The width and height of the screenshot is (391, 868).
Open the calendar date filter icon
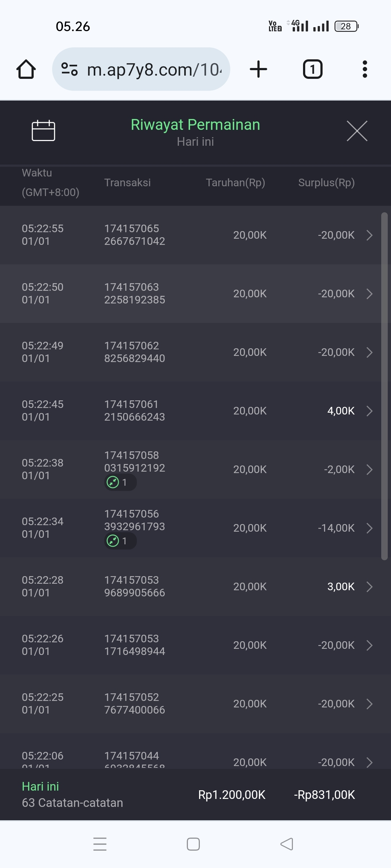pyautogui.click(x=43, y=130)
